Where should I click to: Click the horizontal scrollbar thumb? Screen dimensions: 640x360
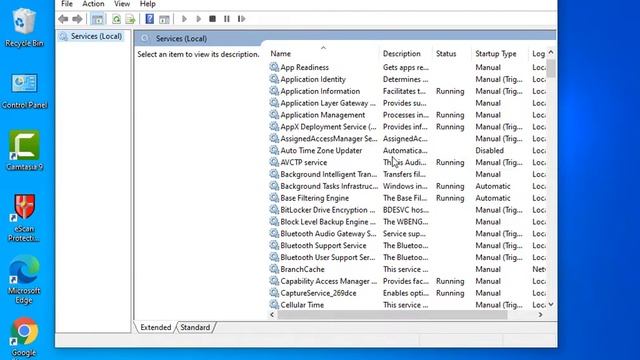pos(392,315)
